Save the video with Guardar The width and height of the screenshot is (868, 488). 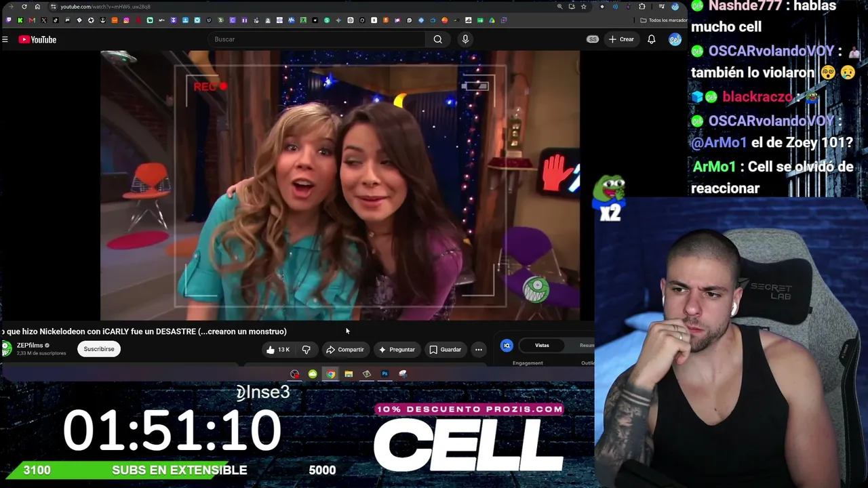tap(445, 350)
